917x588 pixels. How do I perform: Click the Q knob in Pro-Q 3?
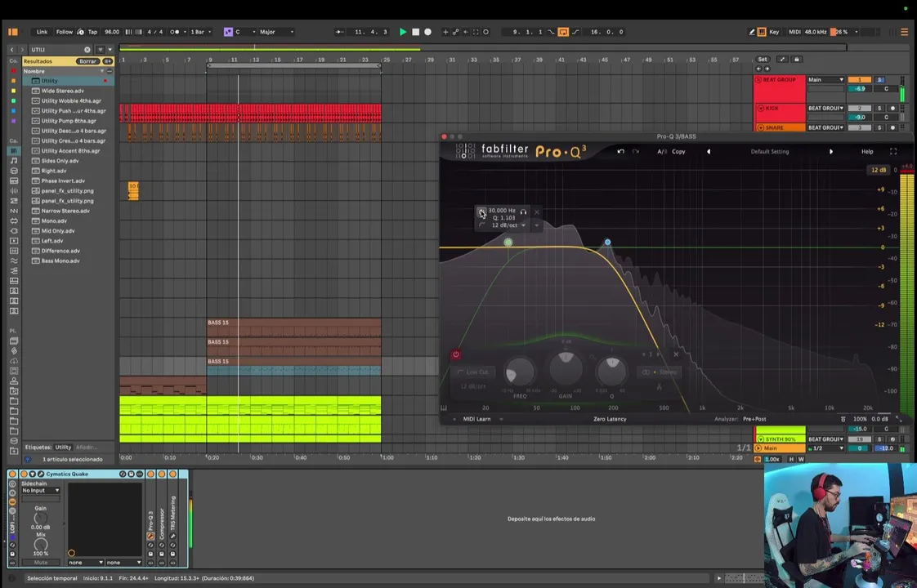click(611, 372)
